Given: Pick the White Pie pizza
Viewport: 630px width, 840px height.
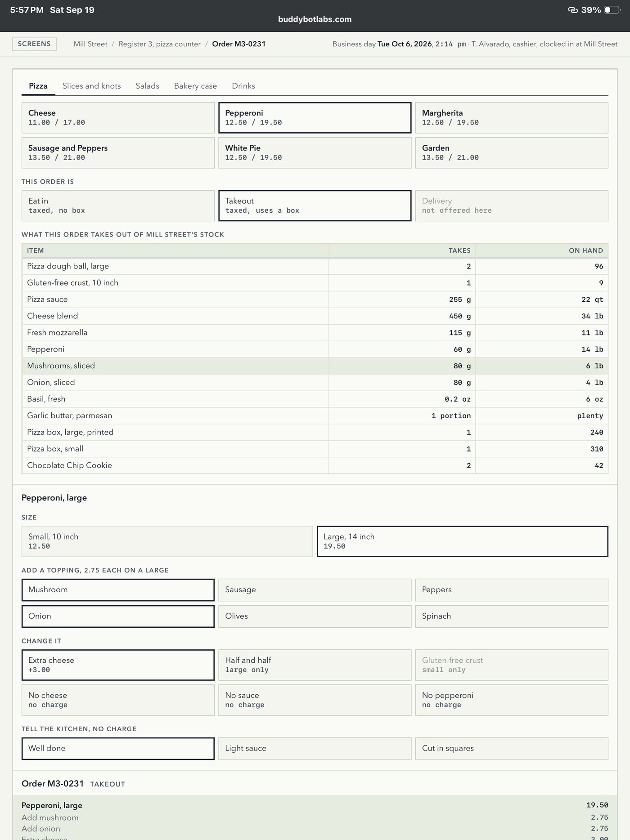Looking at the screenshot, I should coord(315,153).
